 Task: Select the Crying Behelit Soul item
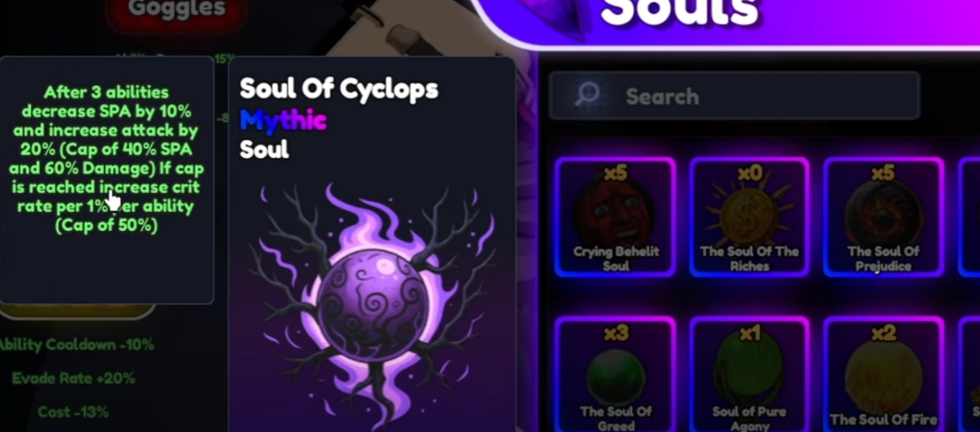[615, 217]
